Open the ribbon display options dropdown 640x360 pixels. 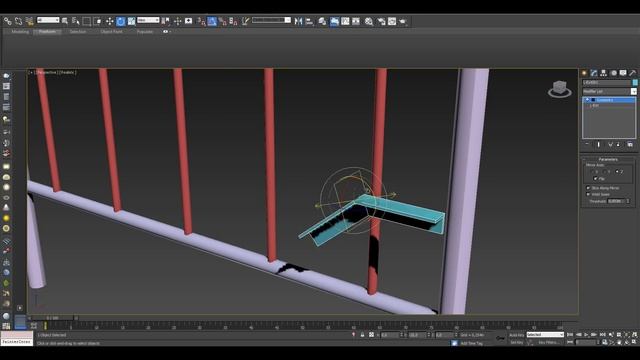[x=166, y=31]
